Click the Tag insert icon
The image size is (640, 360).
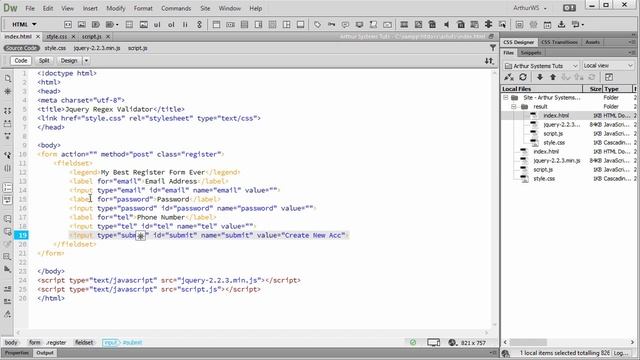pyautogui.click(x=317, y=24)
